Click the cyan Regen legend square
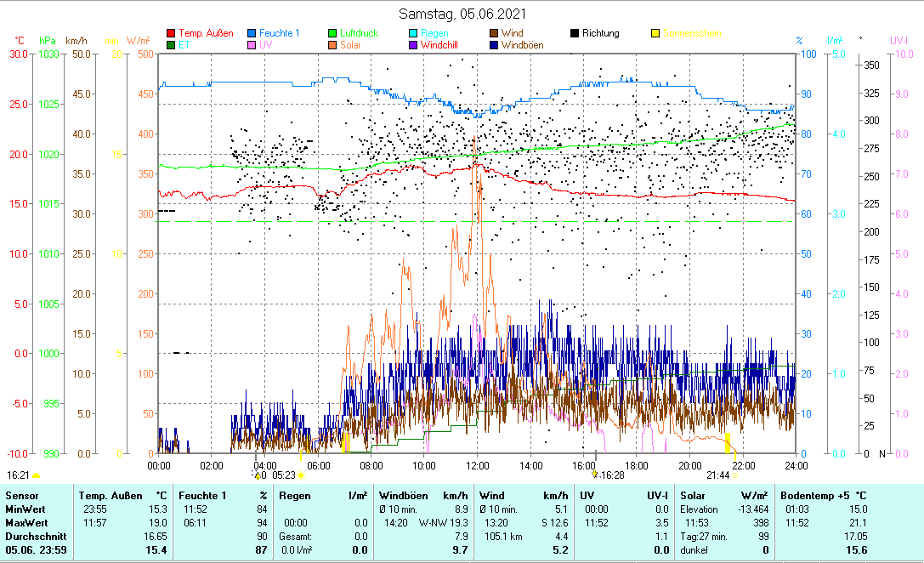Viewport: 924px width, 563px height. click(x=413, y=33)
